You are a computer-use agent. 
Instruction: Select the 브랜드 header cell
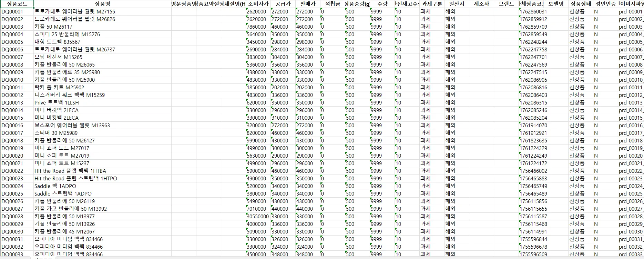[x=506, y=4]
